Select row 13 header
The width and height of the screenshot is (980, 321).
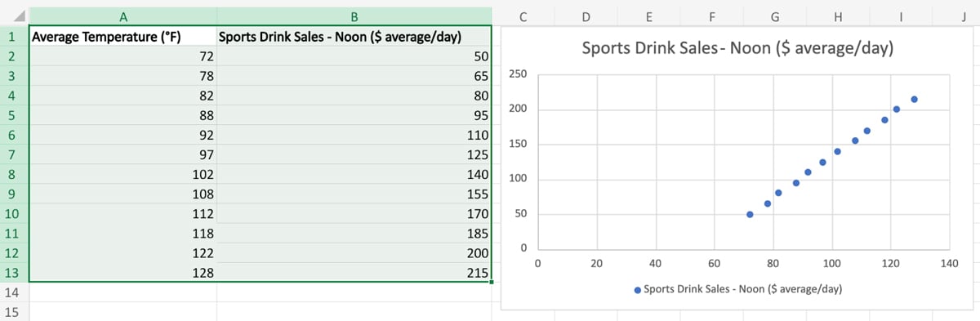click(x=14, y=273)
